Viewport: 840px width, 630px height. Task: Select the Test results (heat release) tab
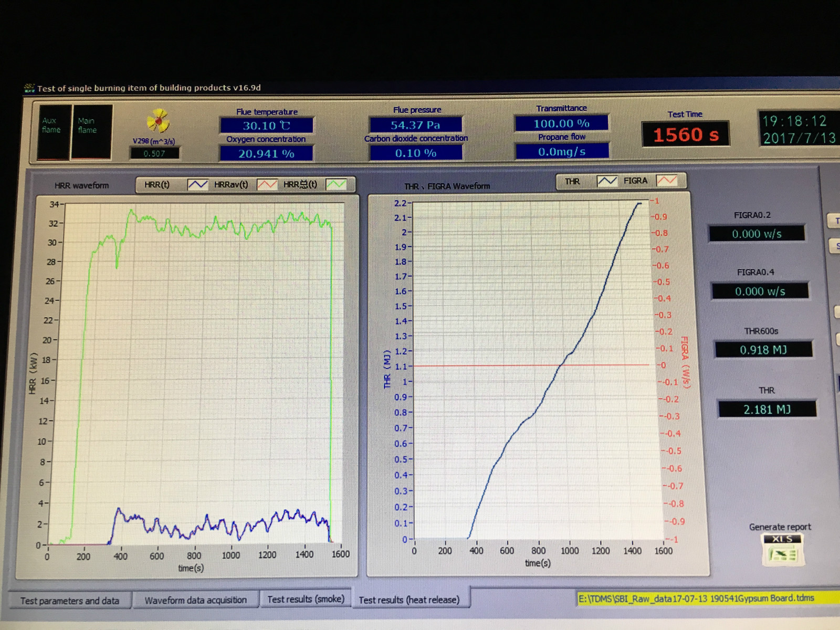[x=409, y=600]
